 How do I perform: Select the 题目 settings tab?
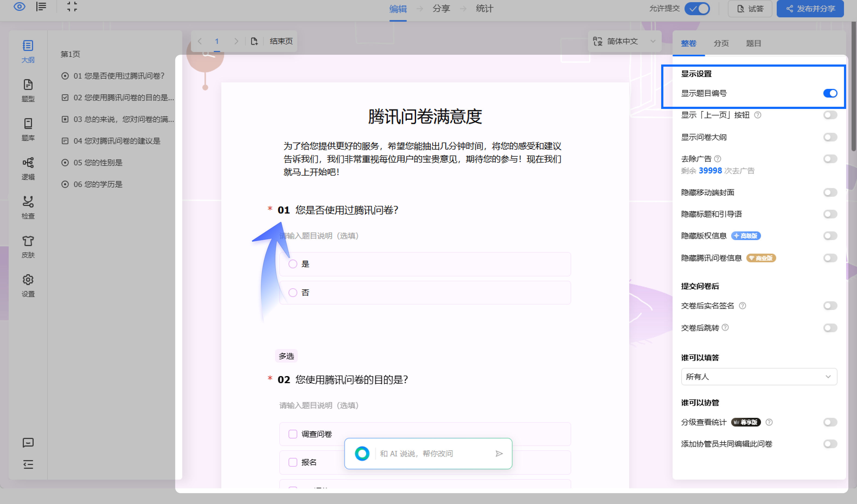tap(753, 44)
